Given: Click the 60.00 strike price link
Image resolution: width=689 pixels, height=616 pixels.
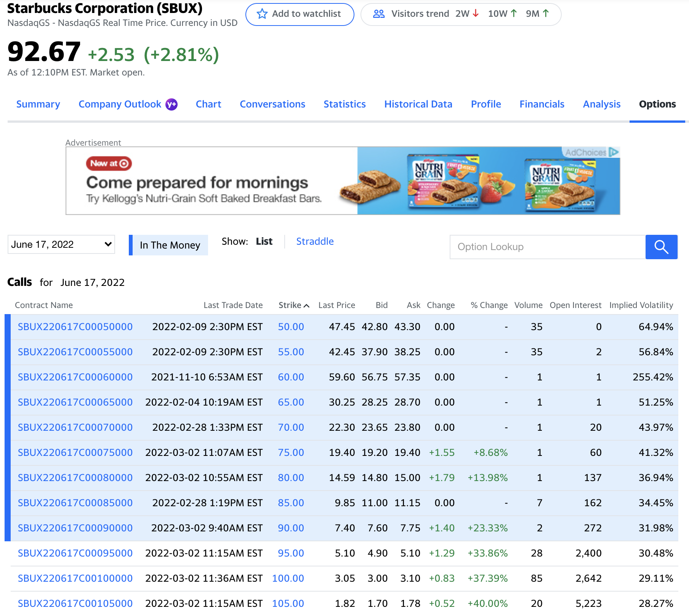Looking at the screenshot, I should pos(291,377).
